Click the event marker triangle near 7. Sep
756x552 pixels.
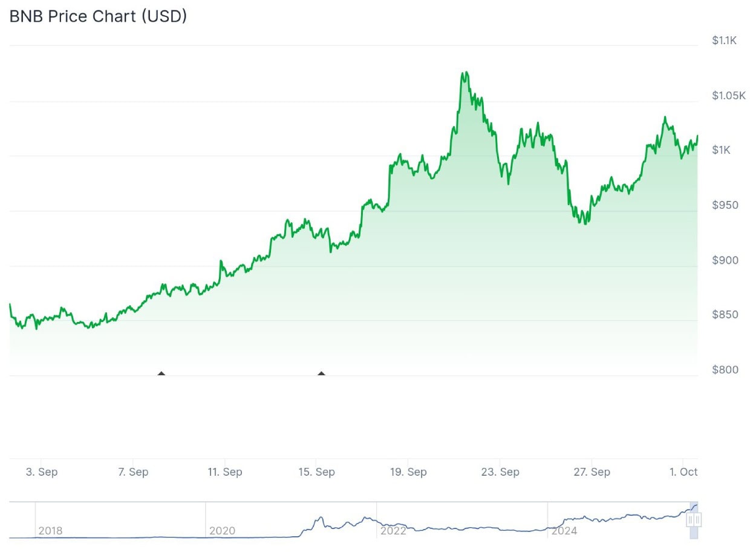coord(161,373)
